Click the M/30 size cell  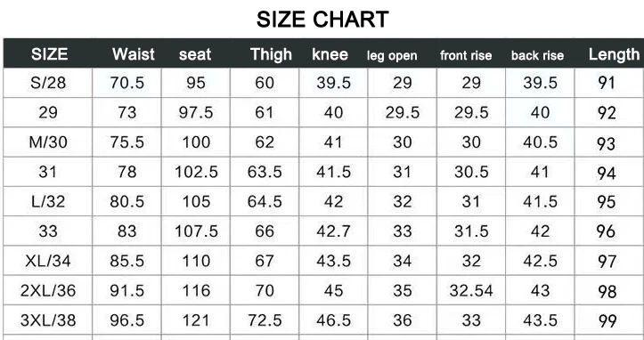click(x=48, y=142)
